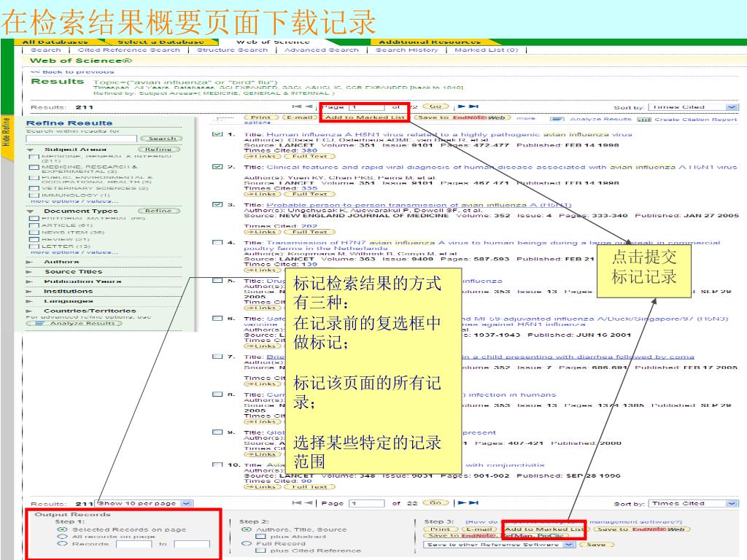Click Analyze Results button in Refine Results panel
This screenshot has width=747, height=560.
(x=74, y=323)
